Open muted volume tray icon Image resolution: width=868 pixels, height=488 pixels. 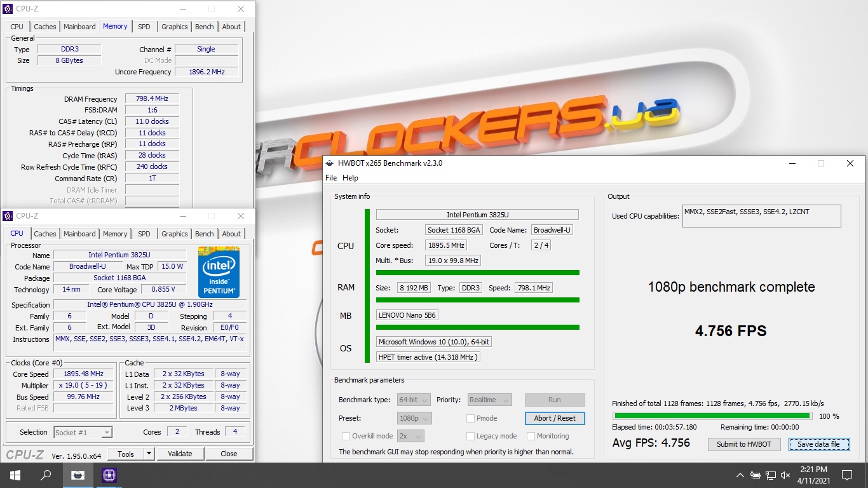[x=787, y=475]
